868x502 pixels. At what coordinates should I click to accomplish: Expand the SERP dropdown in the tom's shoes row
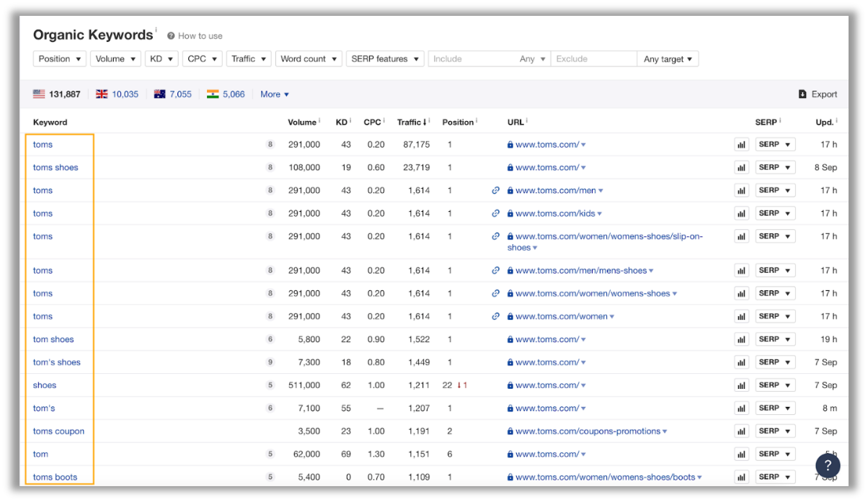click(x=775, y=362)
